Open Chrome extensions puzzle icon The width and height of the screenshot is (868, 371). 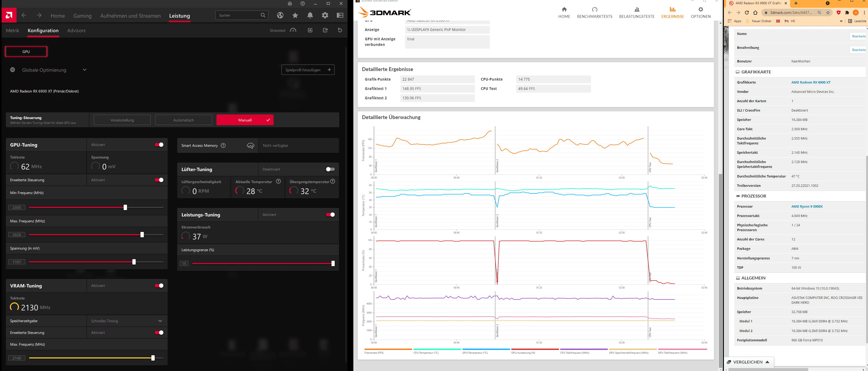[847, 13]
